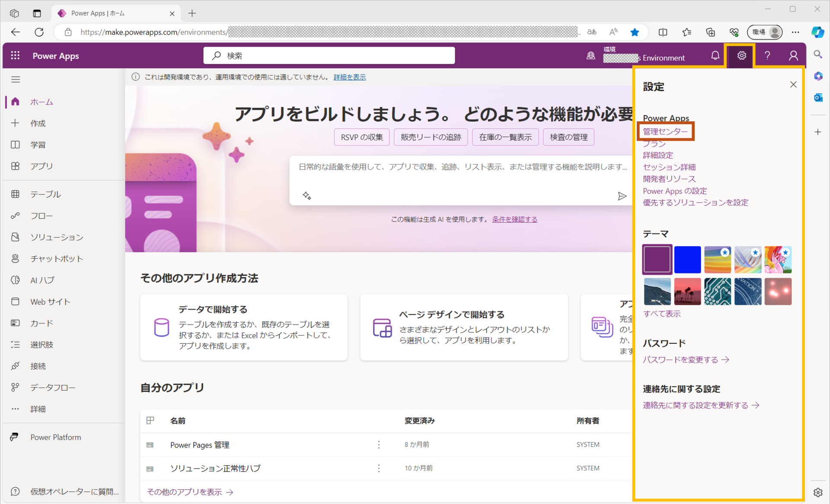830x504 pixels.
Task: Click Power Apps の設定 link
Action: pyautogui.click(x=674, y=191)
